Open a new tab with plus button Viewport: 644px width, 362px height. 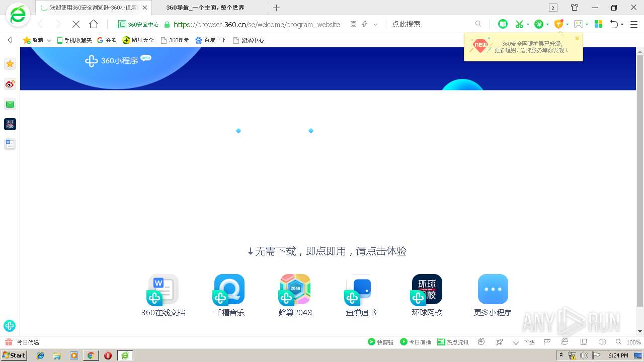(x=276, y=8)
